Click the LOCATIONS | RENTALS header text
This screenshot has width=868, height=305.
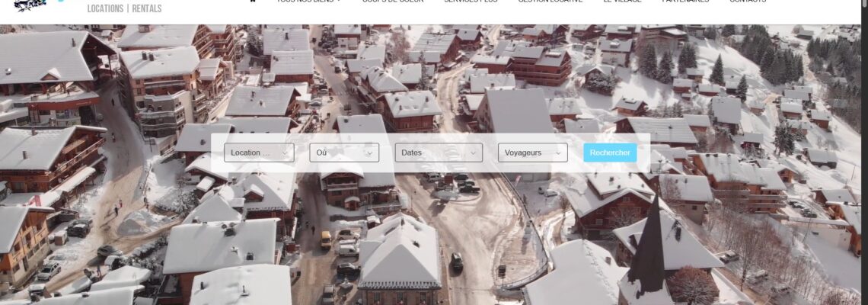125,9
